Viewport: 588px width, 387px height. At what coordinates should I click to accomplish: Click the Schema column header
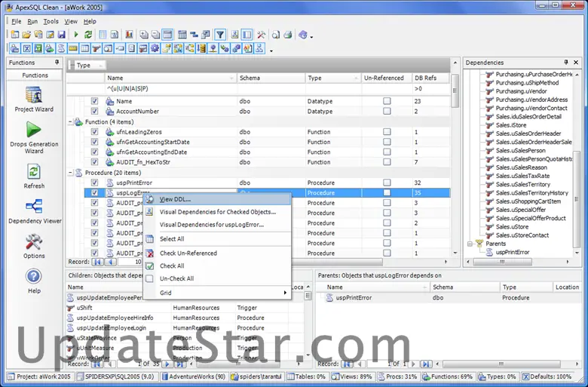271,78
